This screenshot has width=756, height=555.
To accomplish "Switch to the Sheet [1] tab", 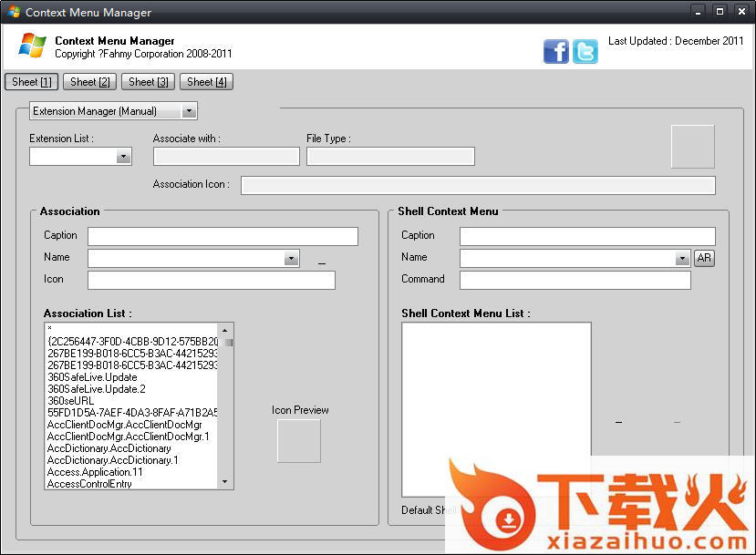I will [31, 82].
